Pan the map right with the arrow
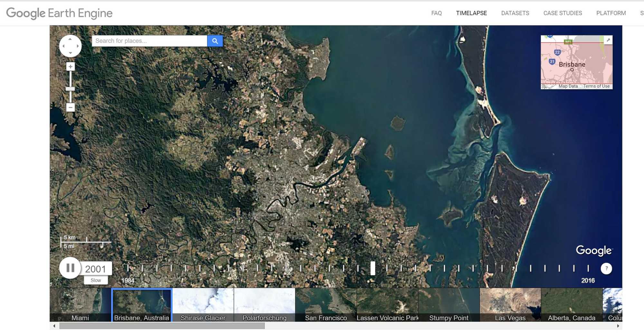Screen dimensions: 644x335 click(77, 46)
